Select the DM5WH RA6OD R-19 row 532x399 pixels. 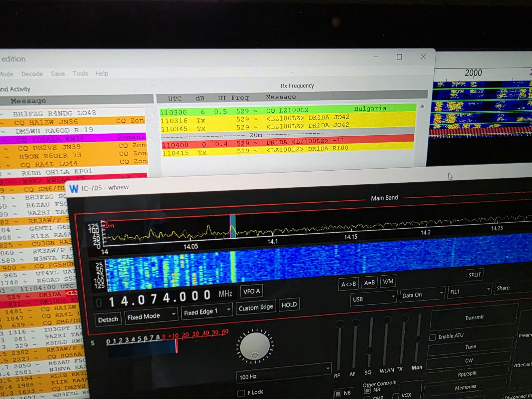(73, 130)
